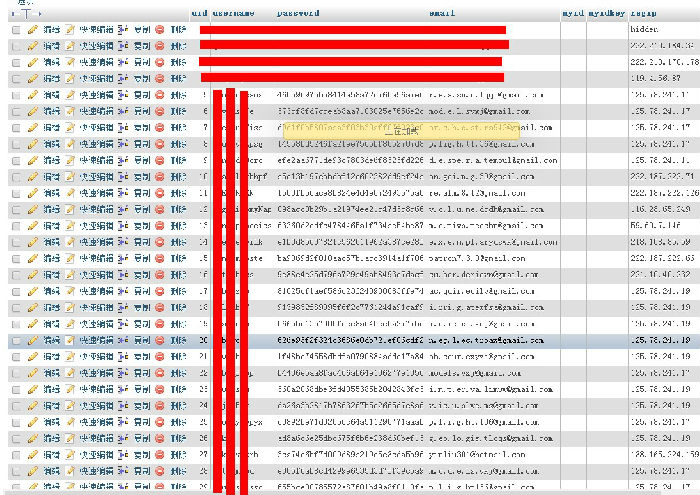Screen dimensions: 700x495
Task: Click the regip cell reading hidden in first row
Action: coord(643,30)
